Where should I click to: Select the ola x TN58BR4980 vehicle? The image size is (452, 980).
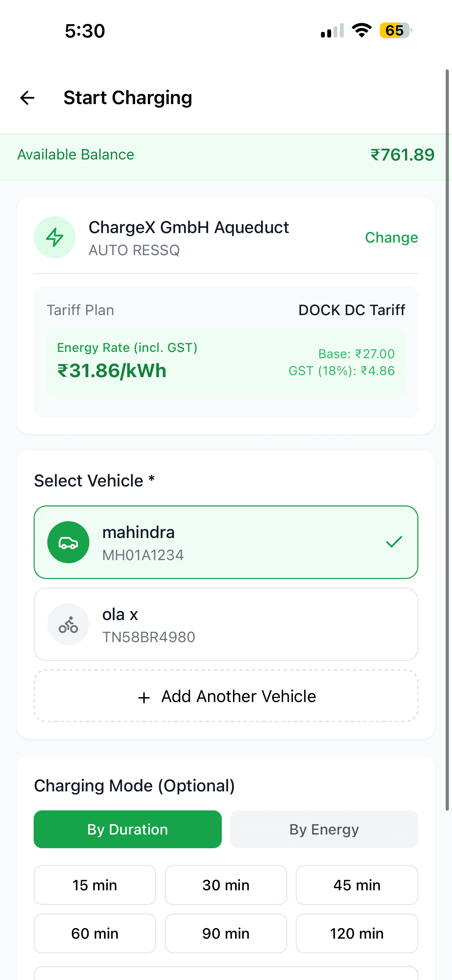[226, 624]
